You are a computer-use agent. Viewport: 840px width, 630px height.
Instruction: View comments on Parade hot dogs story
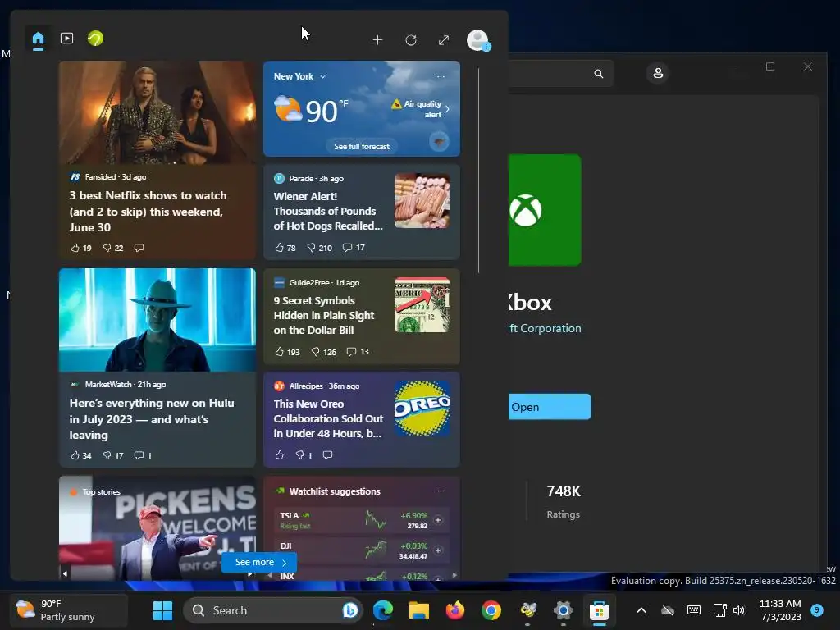click(354, 248)
